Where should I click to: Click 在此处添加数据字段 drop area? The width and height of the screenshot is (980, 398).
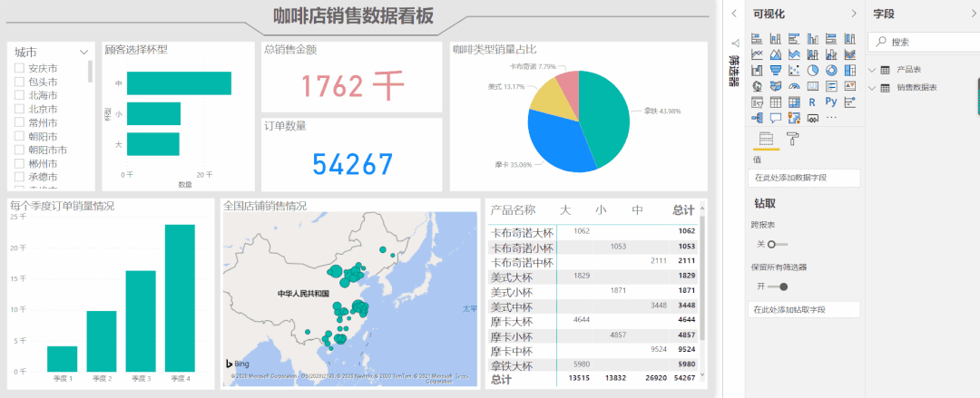click(x=804, y=178)
